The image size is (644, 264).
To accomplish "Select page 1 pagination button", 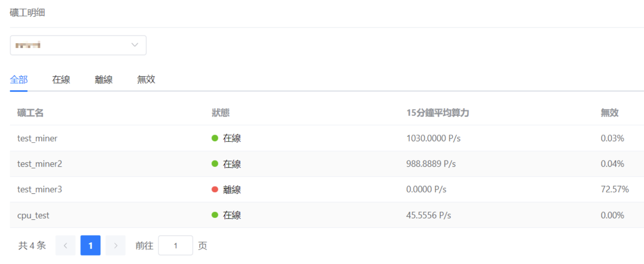I will tap(90, 245).
